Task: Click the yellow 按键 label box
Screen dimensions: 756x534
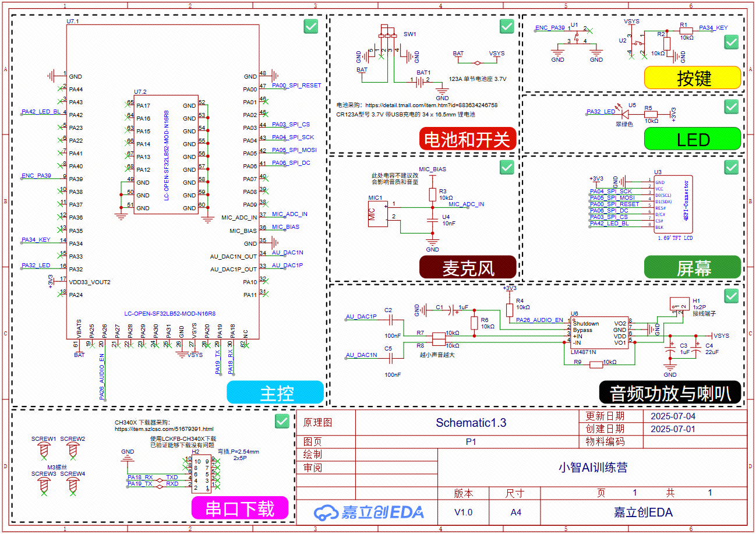Action: pos(693,77)
